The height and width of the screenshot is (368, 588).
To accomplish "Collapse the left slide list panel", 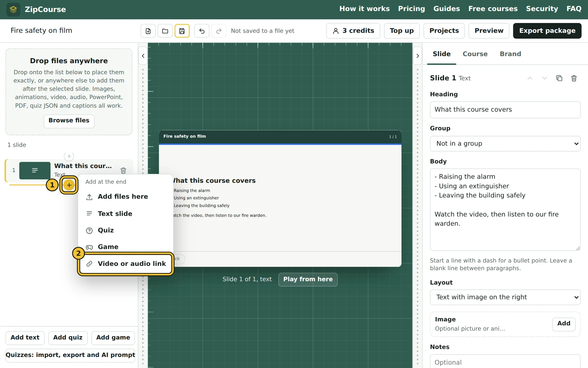I will [x=143, y=56].
